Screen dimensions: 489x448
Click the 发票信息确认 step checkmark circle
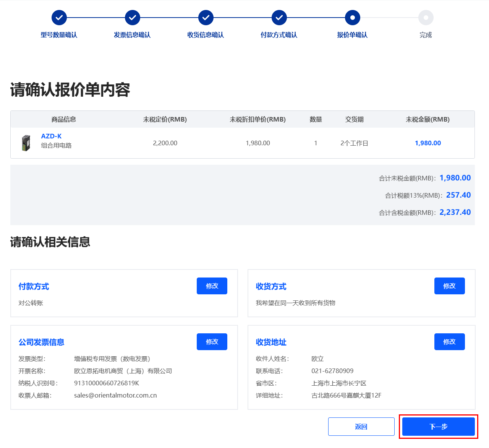click(x=133, y=18)
